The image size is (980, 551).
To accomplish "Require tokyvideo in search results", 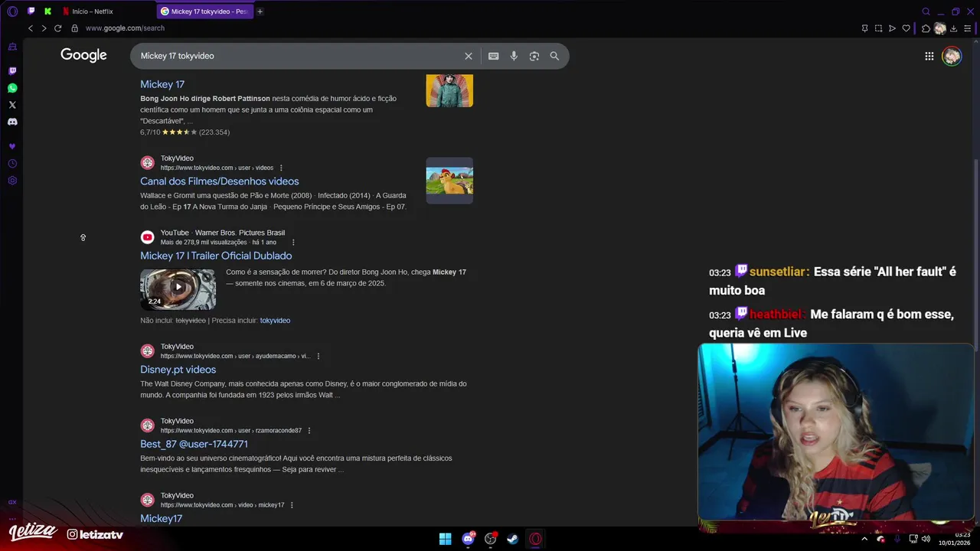I will point(275,321).
